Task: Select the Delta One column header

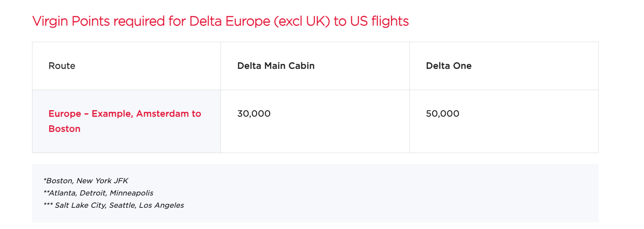Action: coord(449,66)
